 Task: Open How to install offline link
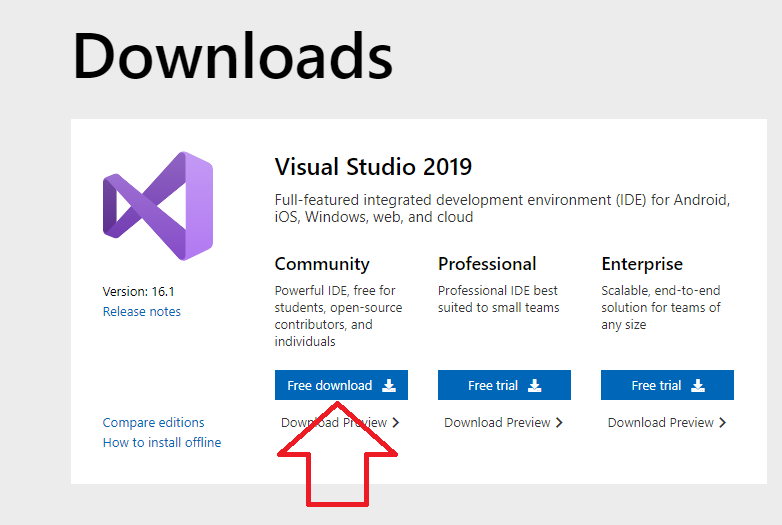click(x=162, y=442)
